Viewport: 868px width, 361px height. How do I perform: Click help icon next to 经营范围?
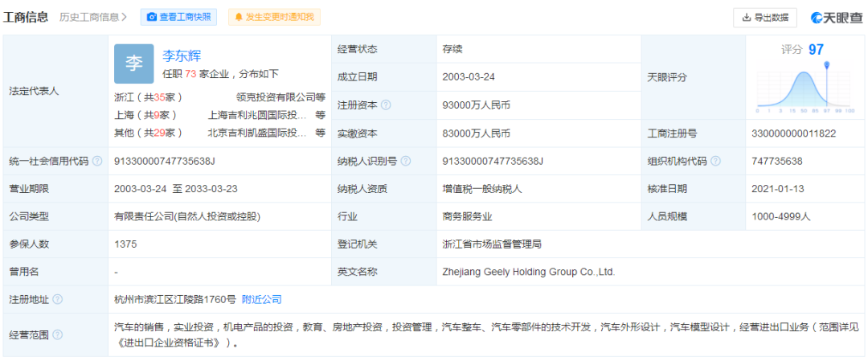click(x=58, y=334)
